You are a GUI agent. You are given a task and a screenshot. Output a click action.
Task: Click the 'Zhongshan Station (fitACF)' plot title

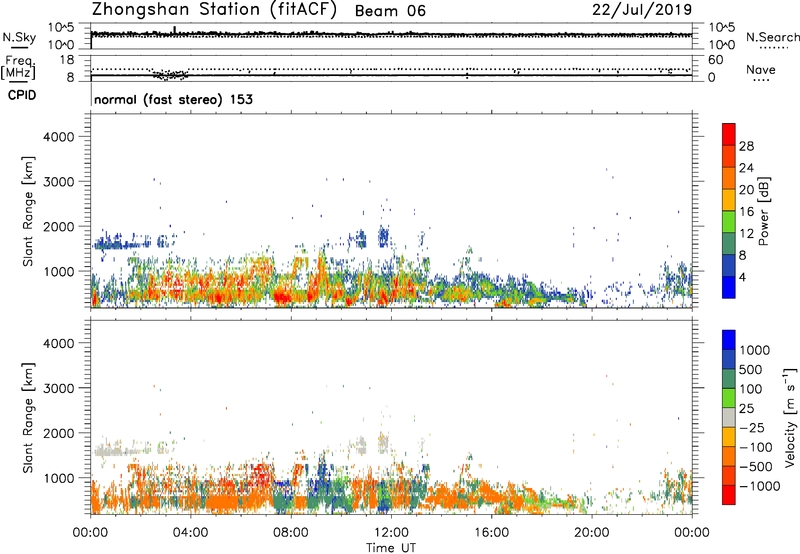[214, 10]
